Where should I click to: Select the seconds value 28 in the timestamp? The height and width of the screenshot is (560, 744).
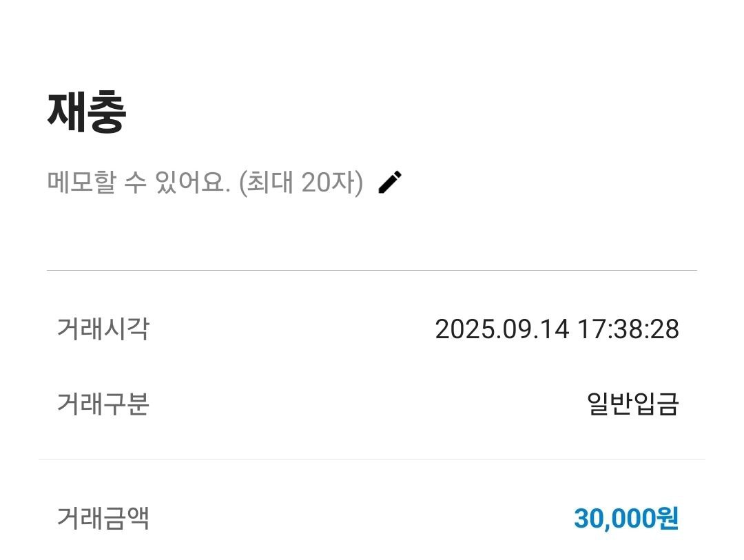tap(665, 329)
